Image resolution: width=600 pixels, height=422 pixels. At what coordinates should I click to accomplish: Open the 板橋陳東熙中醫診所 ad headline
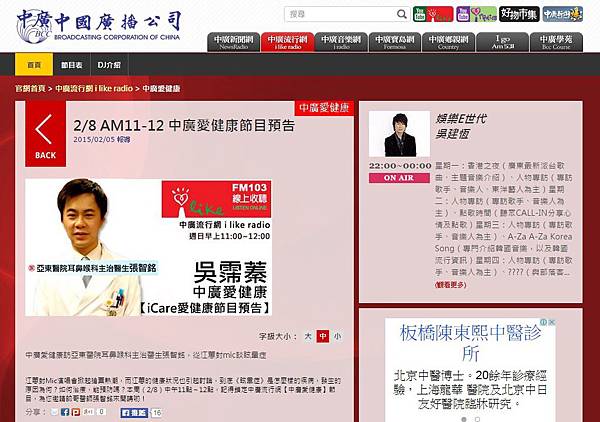pyautogui.click(x=470, y=342)
